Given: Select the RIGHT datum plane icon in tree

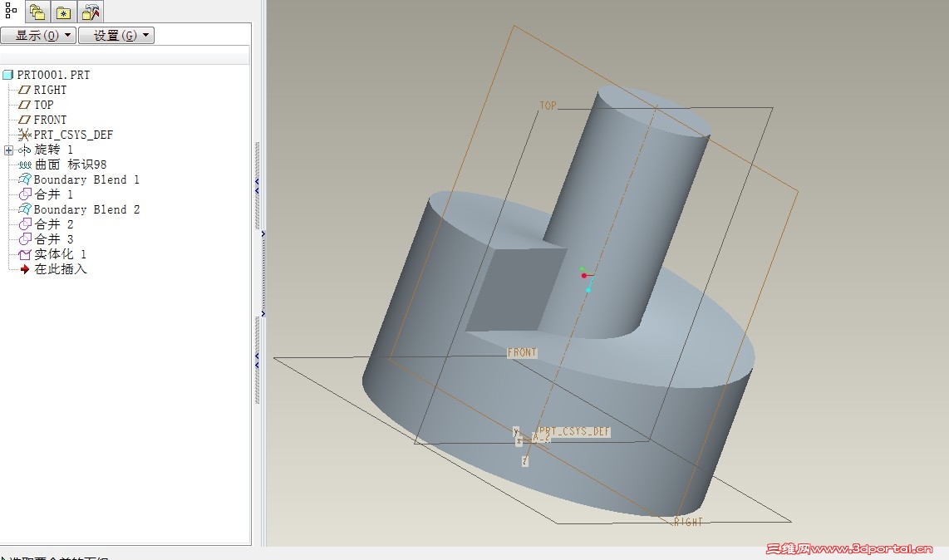Looking at the screenshot, I should [24, 90].
